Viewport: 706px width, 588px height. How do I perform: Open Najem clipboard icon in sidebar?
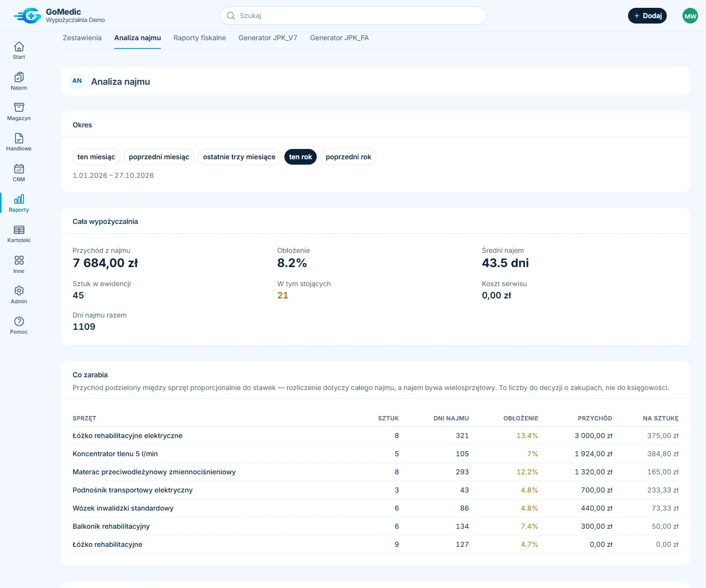click(19, 77)
